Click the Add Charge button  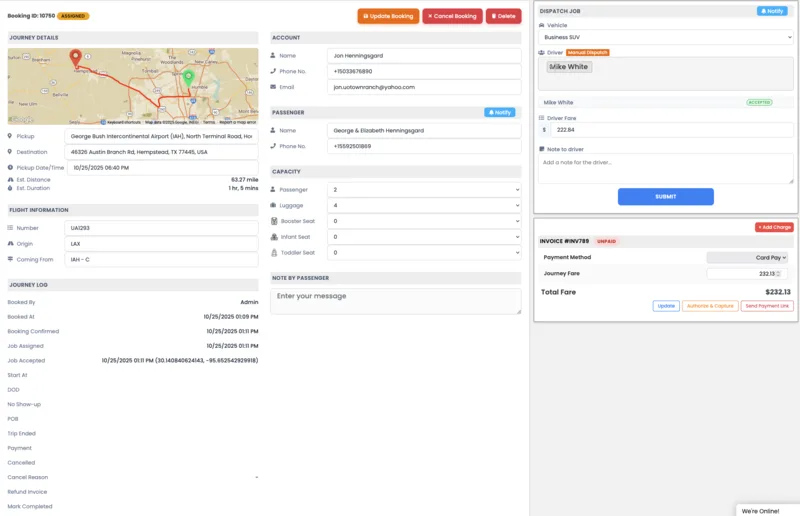click(x=774, y=227)
